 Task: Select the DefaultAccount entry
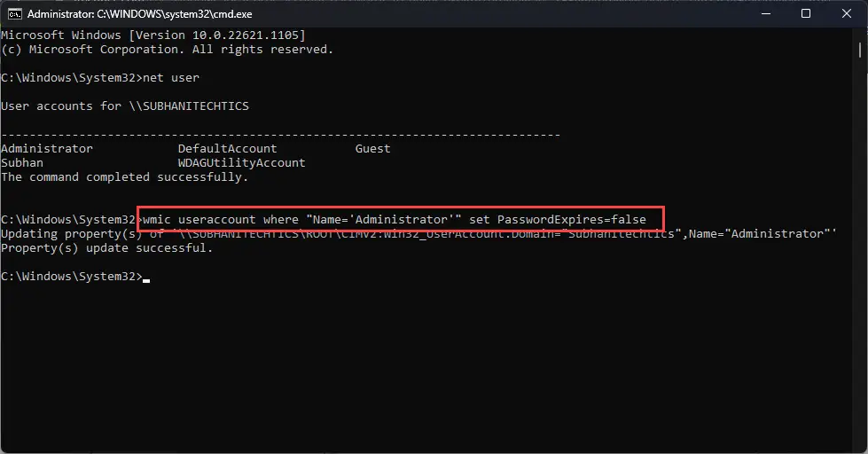(228, 148)
